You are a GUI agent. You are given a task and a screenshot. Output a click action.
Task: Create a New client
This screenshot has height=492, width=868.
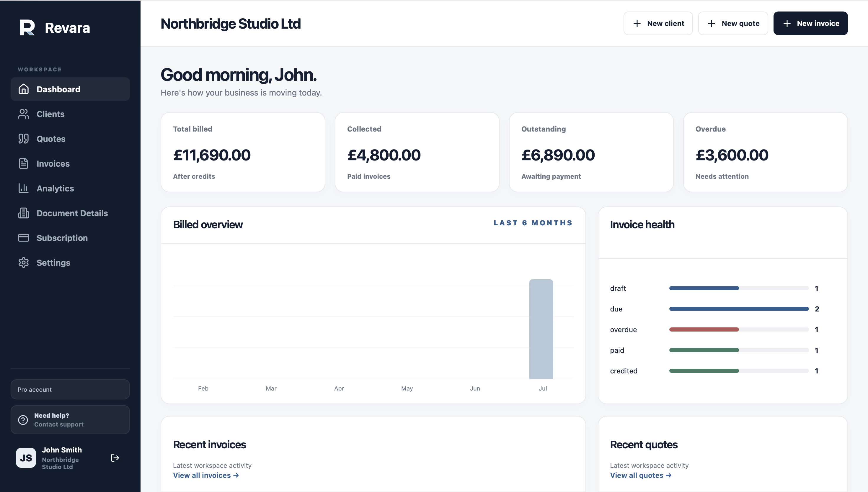[658, 23]
